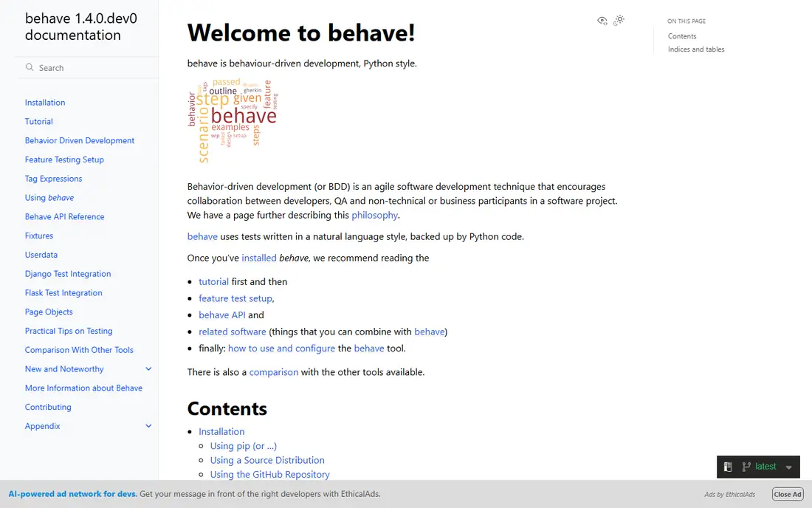Click the search magnifier icon
Image resolution: width=812 pixels, height=508 pixels.
click(x=30, y=67)
